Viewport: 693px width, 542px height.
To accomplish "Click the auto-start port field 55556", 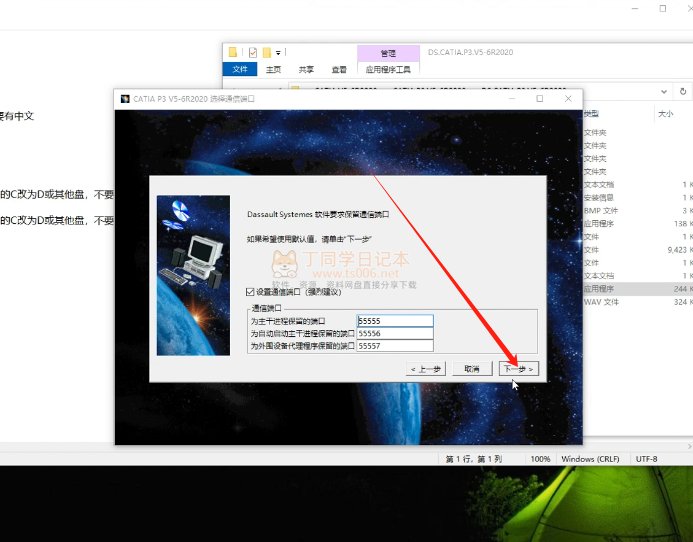I will click(395, 333).
